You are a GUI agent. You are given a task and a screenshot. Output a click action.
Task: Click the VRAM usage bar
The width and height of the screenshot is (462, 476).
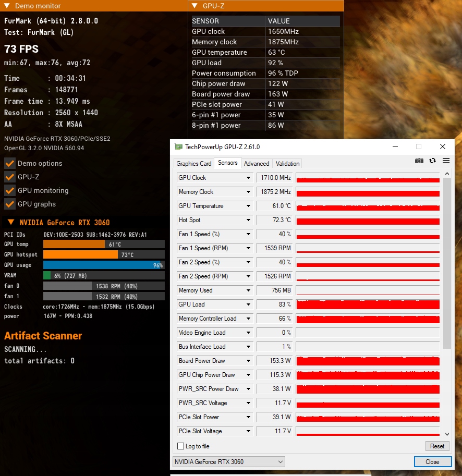pos(104,275)
